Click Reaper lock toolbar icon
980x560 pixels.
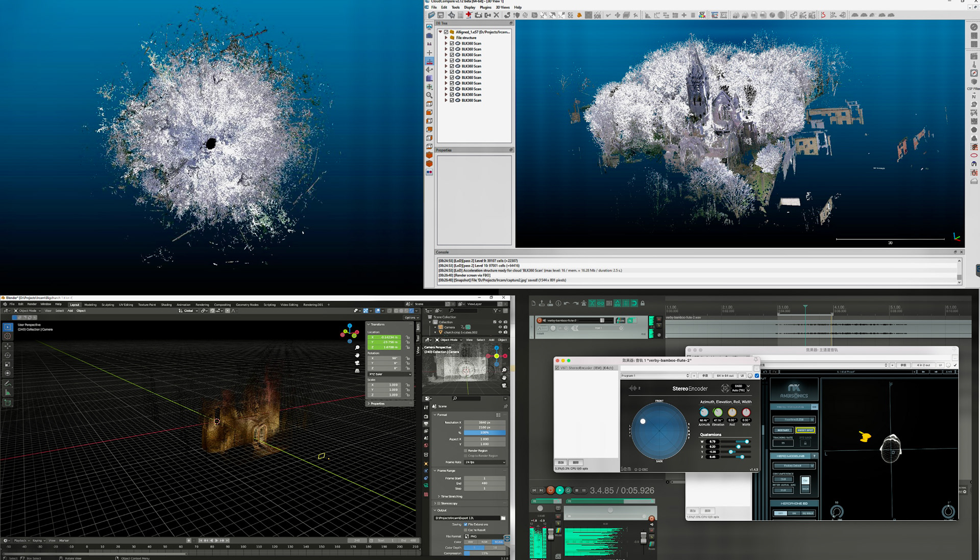pyautogui.click(x=643, y=303)
